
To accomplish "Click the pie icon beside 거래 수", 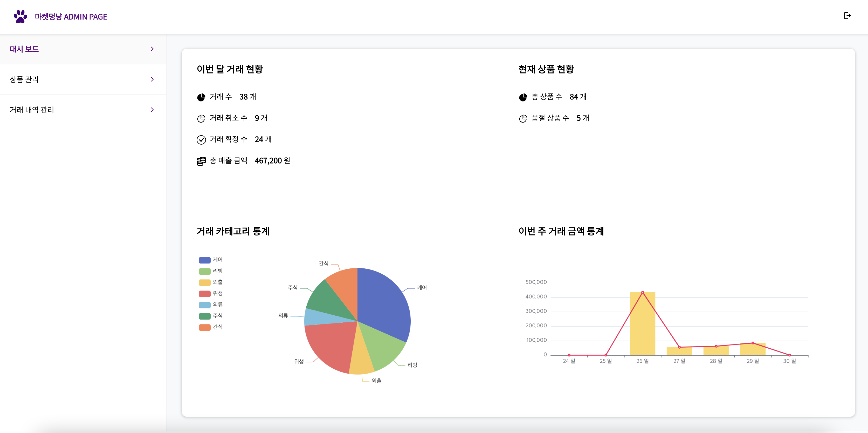I will 201,97.
